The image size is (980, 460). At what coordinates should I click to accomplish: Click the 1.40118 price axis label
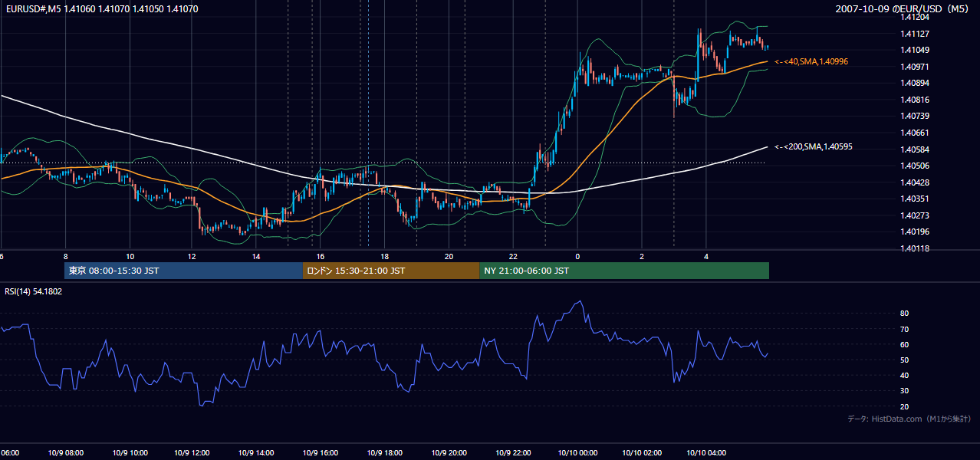(915, 248)
